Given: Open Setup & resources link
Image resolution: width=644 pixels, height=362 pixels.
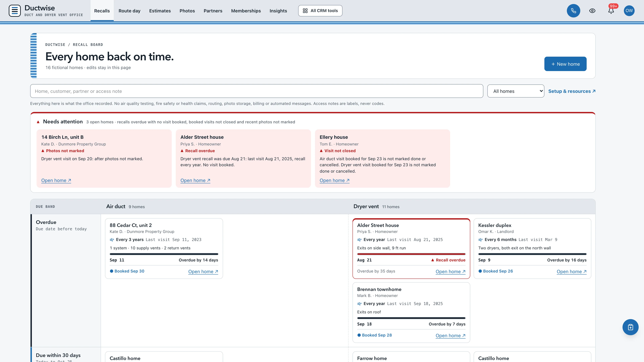Looking at the screenshot, I should pyautogui.click(x=572, y=91).
